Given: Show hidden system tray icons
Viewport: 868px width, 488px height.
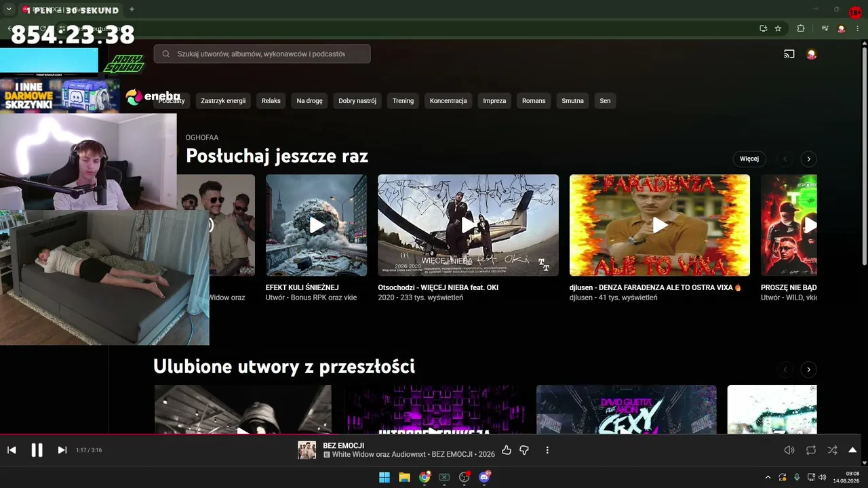Looking at the screenshot, I should tap(768, 477).
